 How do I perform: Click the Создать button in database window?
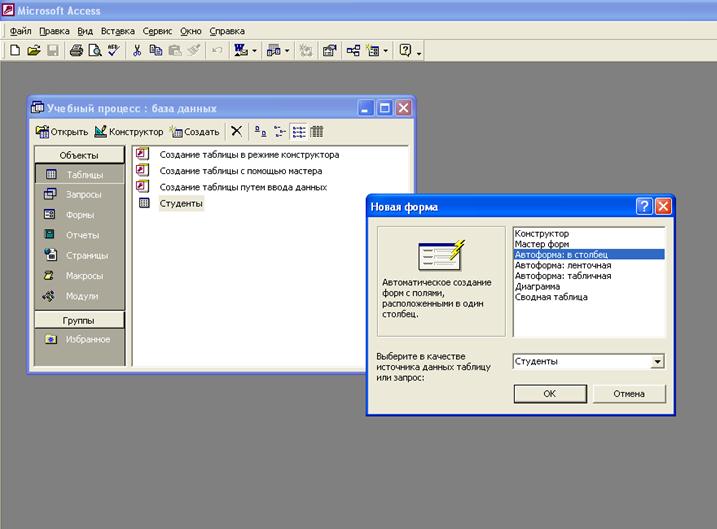coord(195,132)
